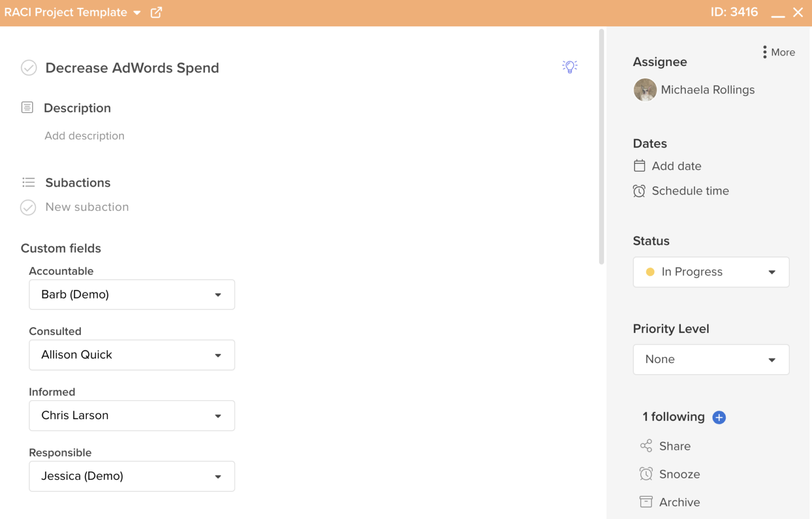Click the Subactions list icon
This screenshot has width=812, height=519.
tap(29, 182)
